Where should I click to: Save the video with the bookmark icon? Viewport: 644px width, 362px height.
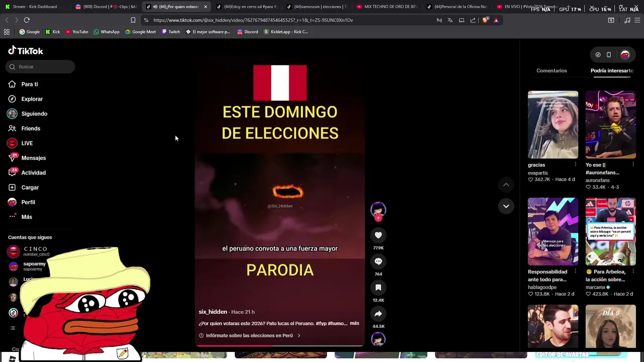click(378, 287)
